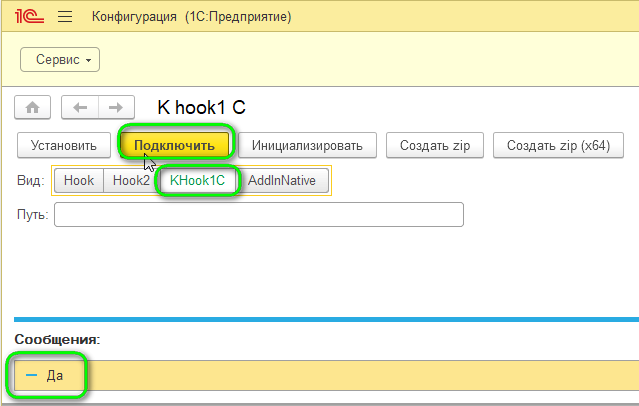Open the Сервис dropdown menu
This screenshot has height=406, width=639.
(x=60, y=60)
